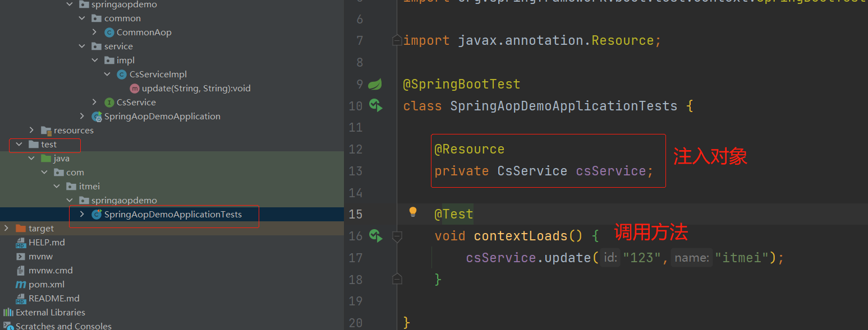This screenshot has height=330, width=868.
Task: Click the mvnw.cmd file icon
Action: tap(21, 271)
